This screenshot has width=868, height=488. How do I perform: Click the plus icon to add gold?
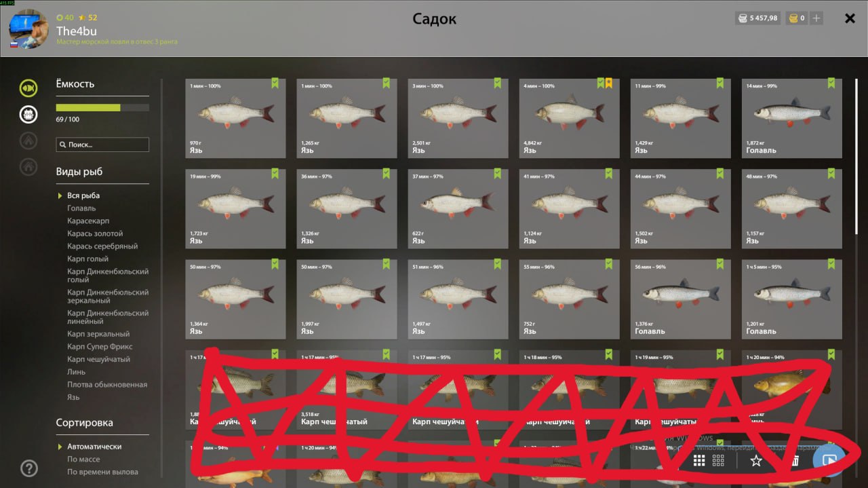pos(816,18)
